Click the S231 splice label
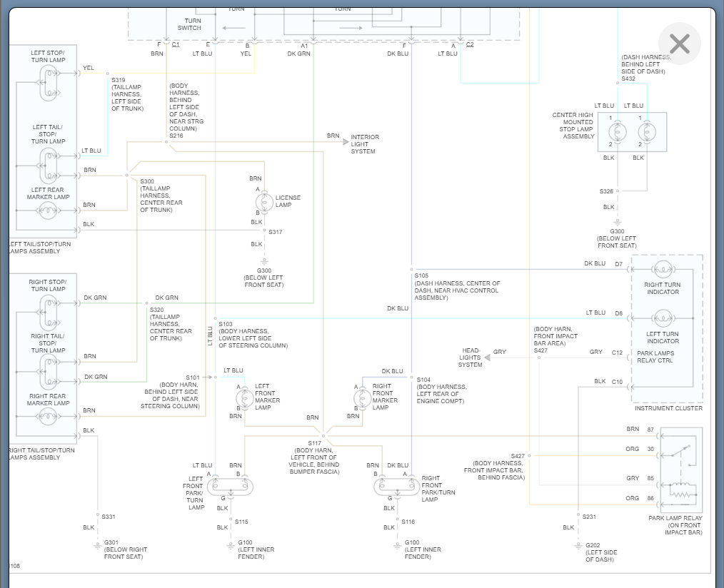Viewport: 724px width, 588px height. point(589,517)
